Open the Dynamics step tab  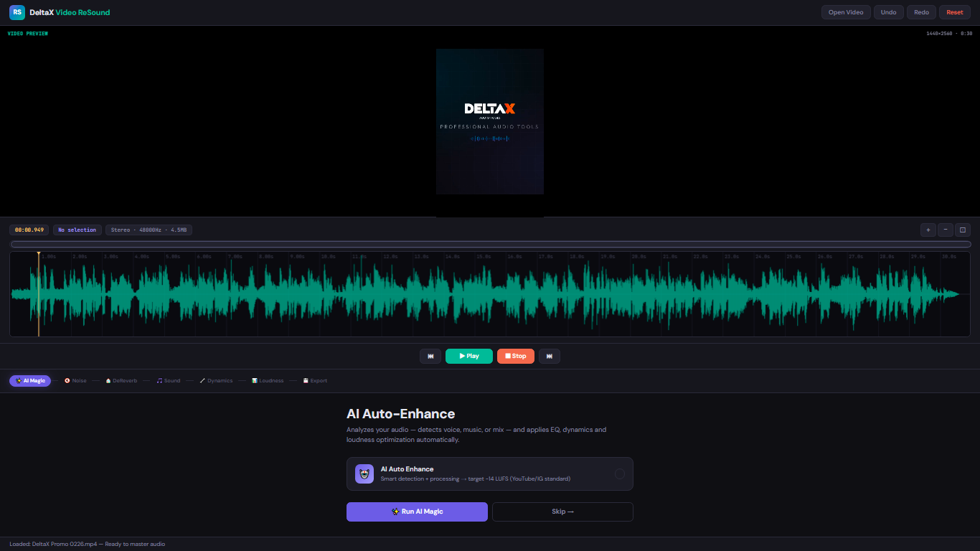pyautogui.click(x=216, y=381)
